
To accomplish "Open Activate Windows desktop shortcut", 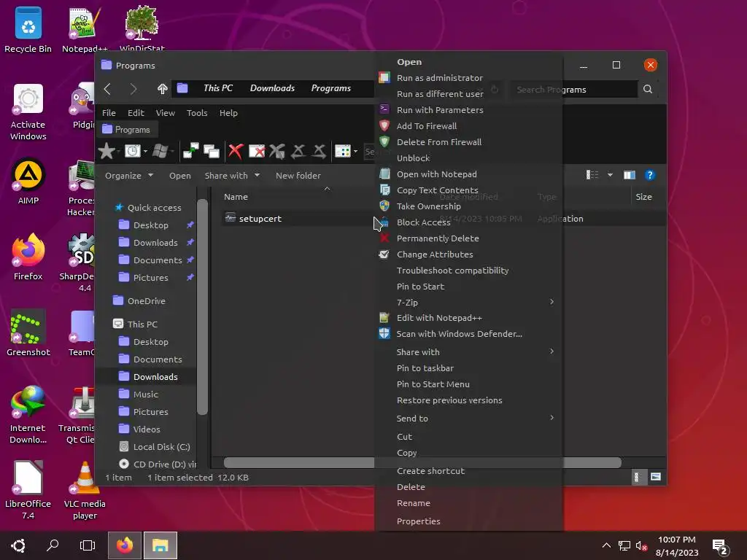I will pyautogui.click(x=28, y=112).
